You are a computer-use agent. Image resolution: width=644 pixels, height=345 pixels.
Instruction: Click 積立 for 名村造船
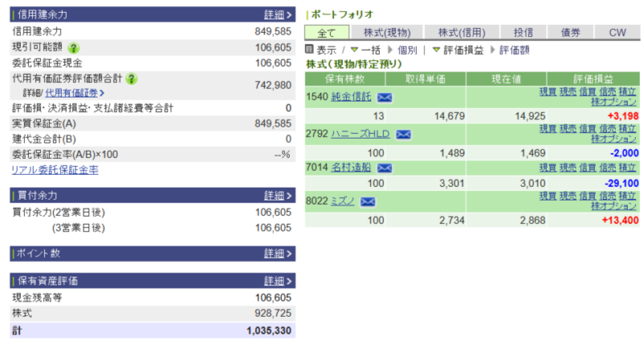tap(628, 168)
